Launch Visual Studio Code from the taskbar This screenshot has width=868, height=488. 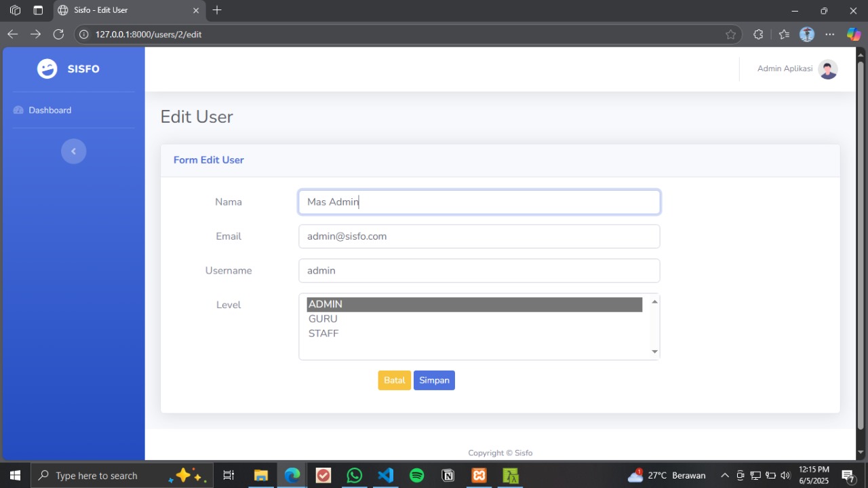[385, 475]
